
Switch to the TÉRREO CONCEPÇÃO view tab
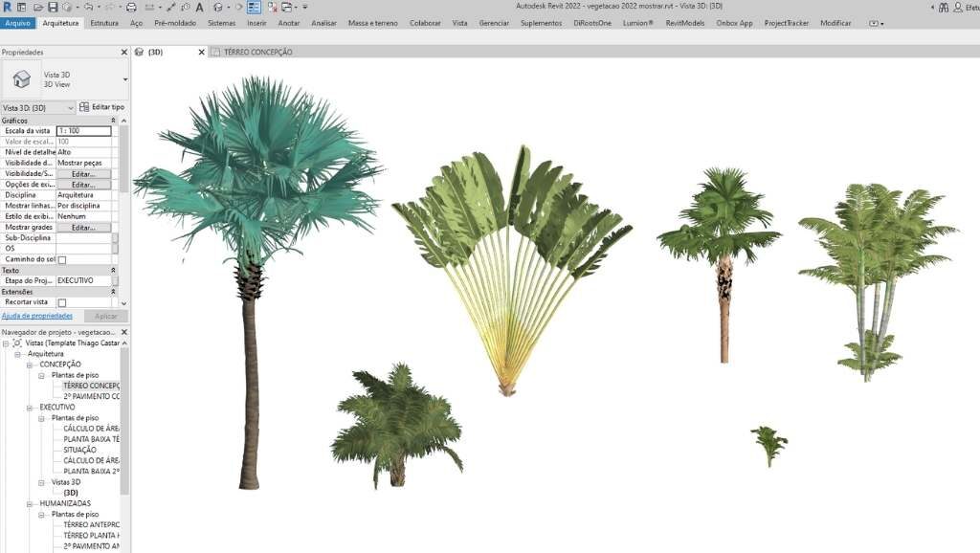256,53
